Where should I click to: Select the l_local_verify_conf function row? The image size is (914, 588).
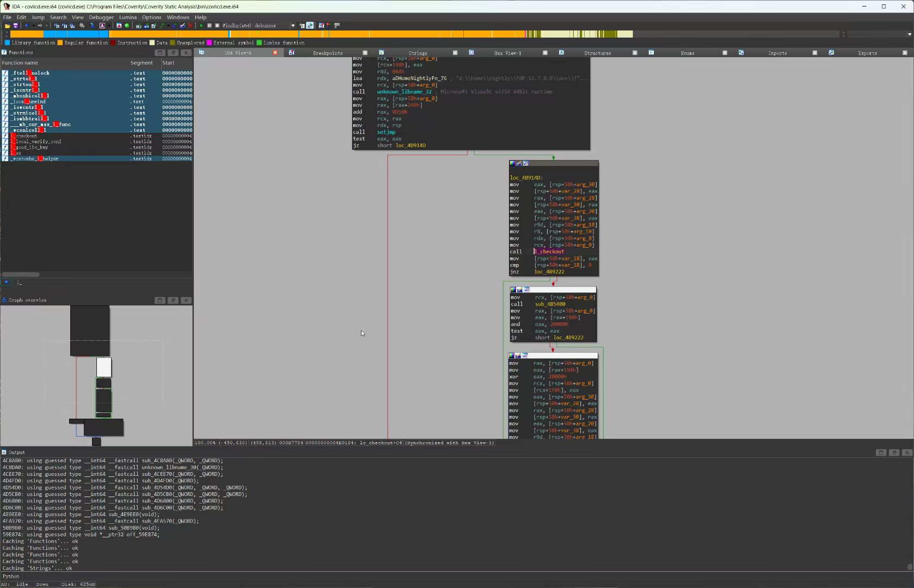click(x=96, y=142)
